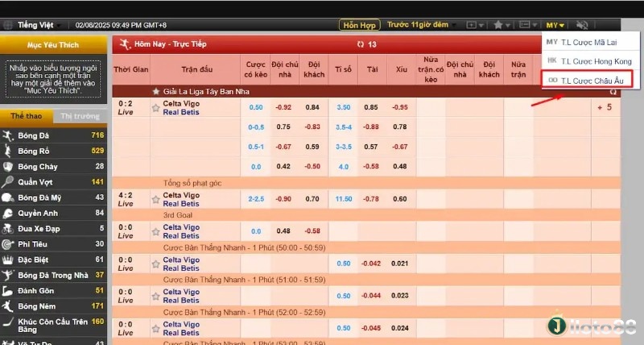The height and width of the screenshot is (345, 644).
Task: Bet on home odds -0.92
Action: pos(283,107)
